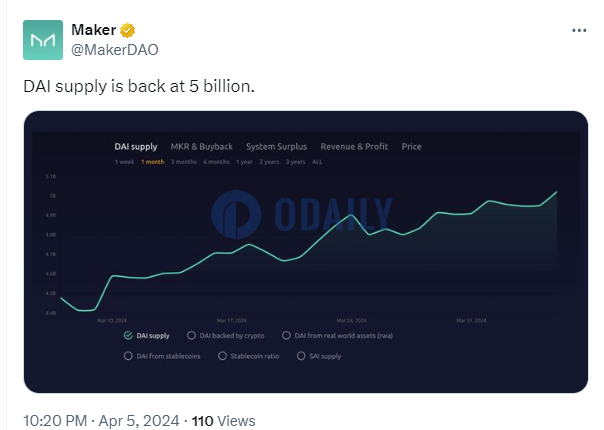Click the ODAILY watermark logo circle
Screen dimensions: 604x430
[x=236, y=214]
